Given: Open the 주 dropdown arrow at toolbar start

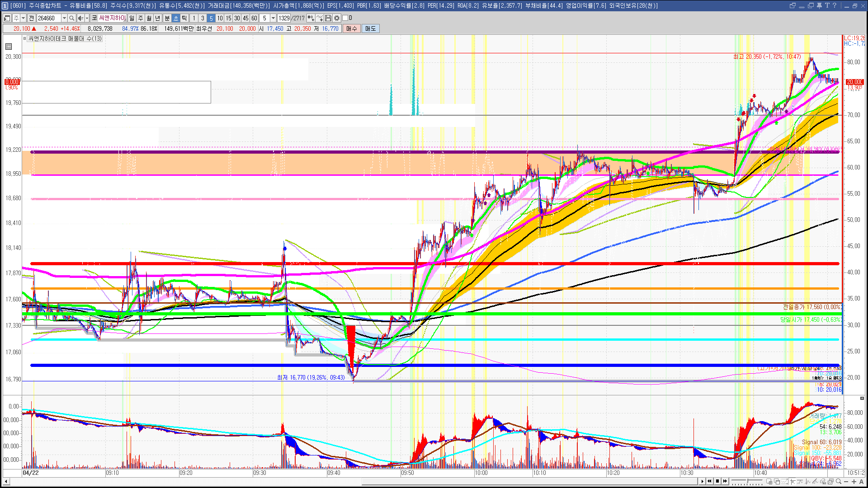Looking at the screenshot, I should 24,18.
